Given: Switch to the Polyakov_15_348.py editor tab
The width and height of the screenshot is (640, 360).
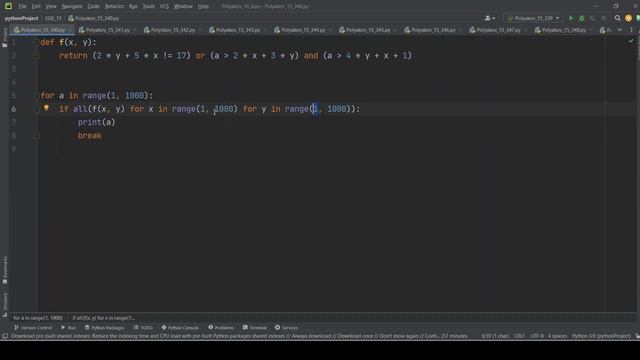Looking at the screenshot, I should [563, 30].
